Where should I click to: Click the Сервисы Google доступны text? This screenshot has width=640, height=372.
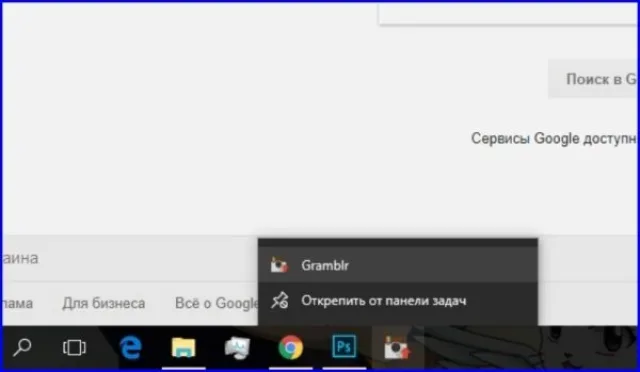[x=555, y=138]
